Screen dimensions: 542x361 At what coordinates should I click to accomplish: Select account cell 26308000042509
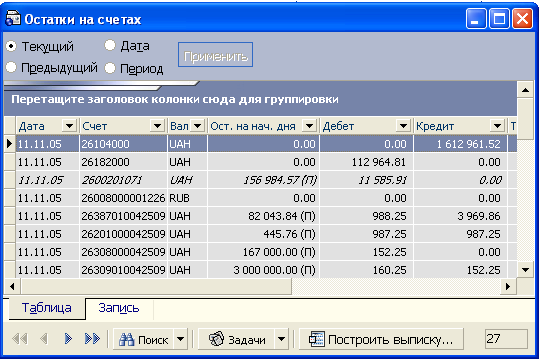tap(123, 252)
